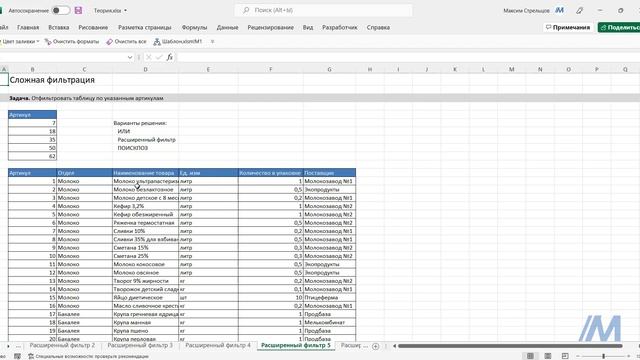Open the Главная ribbon tab
The height and width of the screenshot is (360, 640).
(28, 27)
